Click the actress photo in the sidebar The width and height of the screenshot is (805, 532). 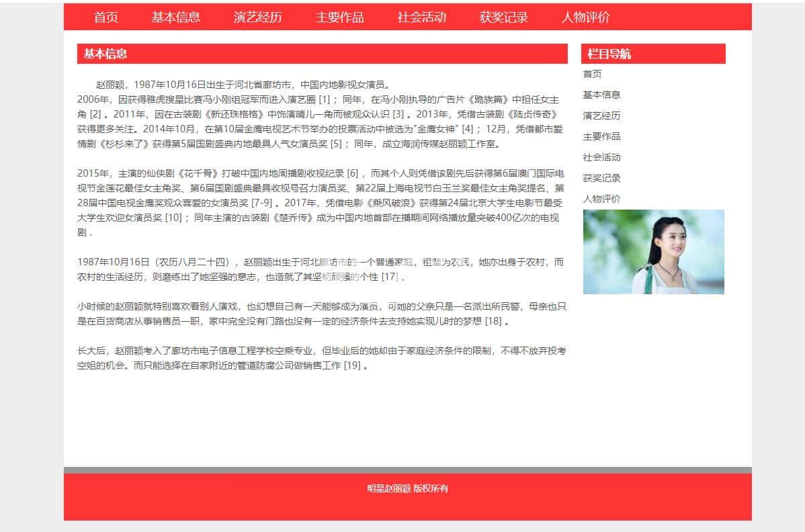point(653,252)
